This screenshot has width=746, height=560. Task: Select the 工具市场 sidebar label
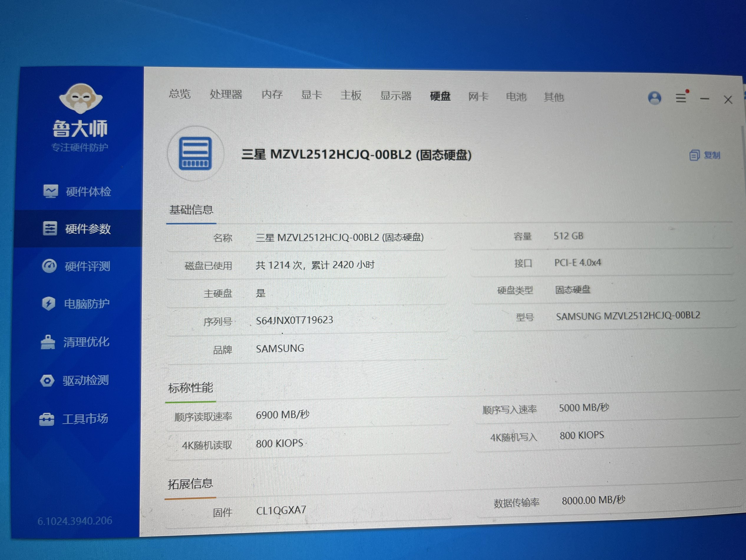[85, 419]
